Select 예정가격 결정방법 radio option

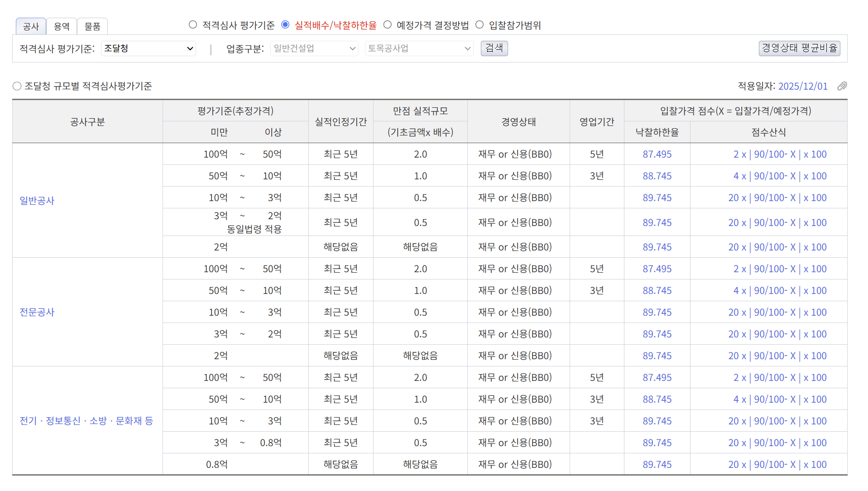coord(388,25)
